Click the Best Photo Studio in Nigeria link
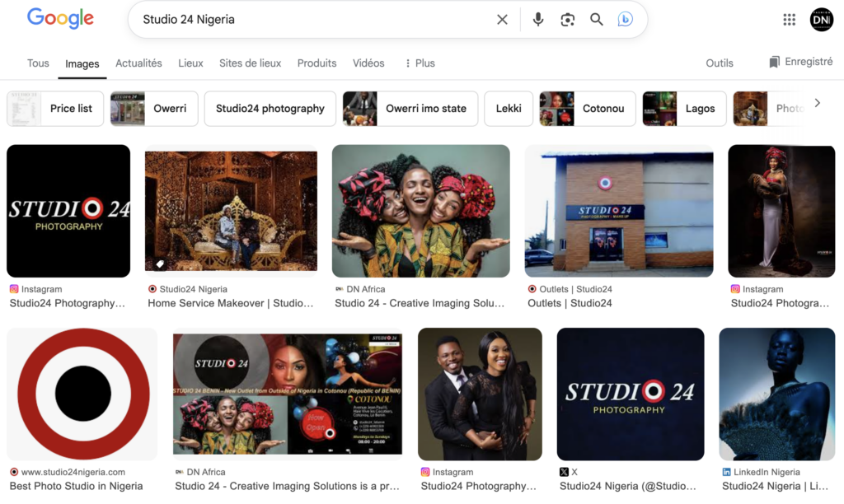Viewport: 844px width, 504px height. tap(76, 486)
